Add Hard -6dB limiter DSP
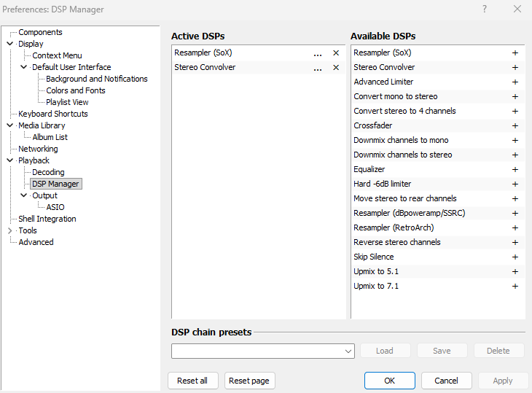Image resolution: width=532 pixels, height=393 pixels. (x=515, y=184)
